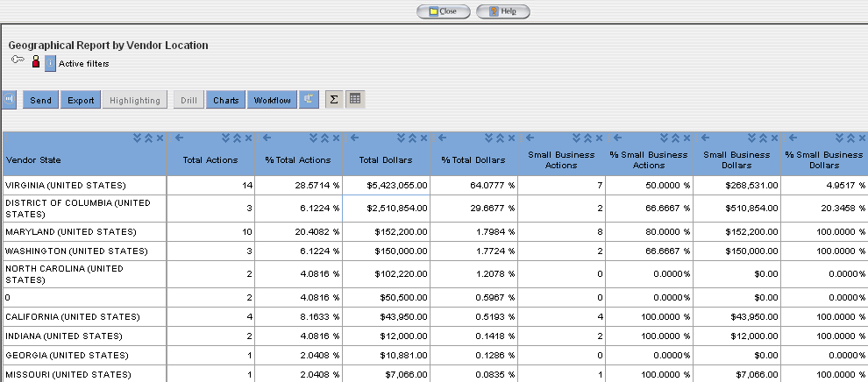Click the Drill button
The image size is (868, 382).
[x=189, y=100]
